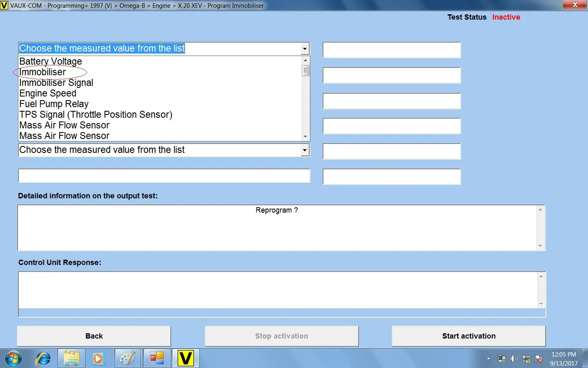
Task: Click list scrollbar up arrow
Action: [x=305, y=61]
